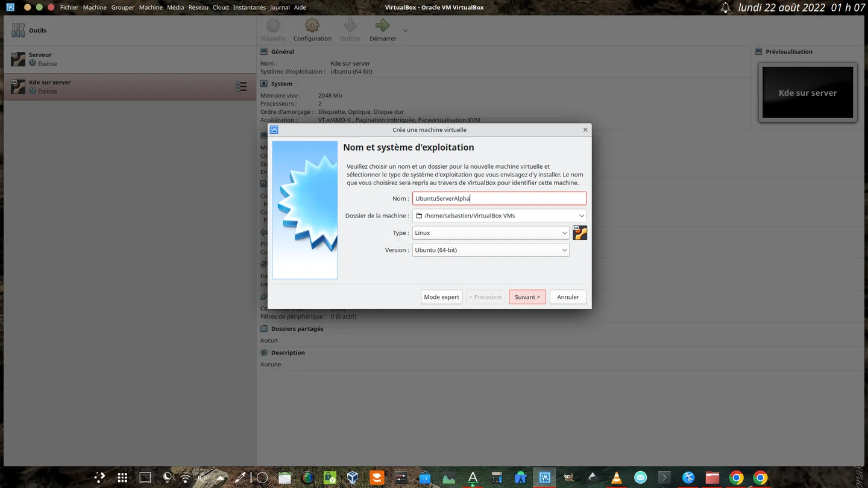This screenshot has height=488, width=868.
Task: Open the VirtualBox cube icon in the dock
Action: pyautogui.click(x=353, y=478)
